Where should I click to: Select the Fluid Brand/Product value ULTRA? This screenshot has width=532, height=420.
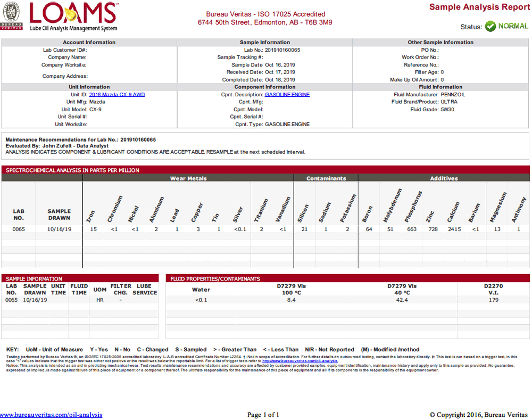[449, 102]
